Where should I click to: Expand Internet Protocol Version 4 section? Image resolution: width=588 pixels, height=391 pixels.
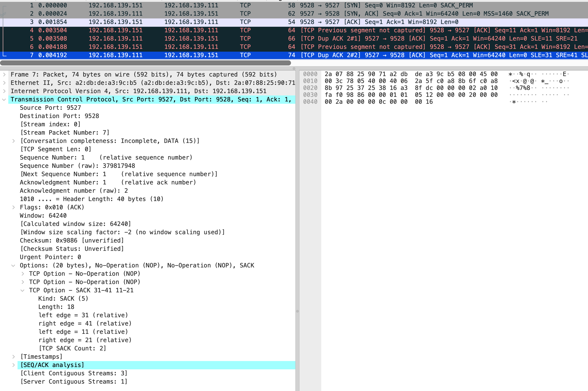(x=4, y=91)
